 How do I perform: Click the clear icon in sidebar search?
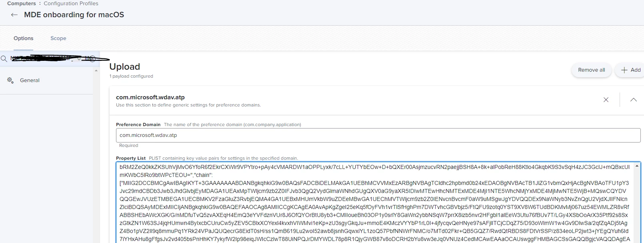[x=92, y=59]
